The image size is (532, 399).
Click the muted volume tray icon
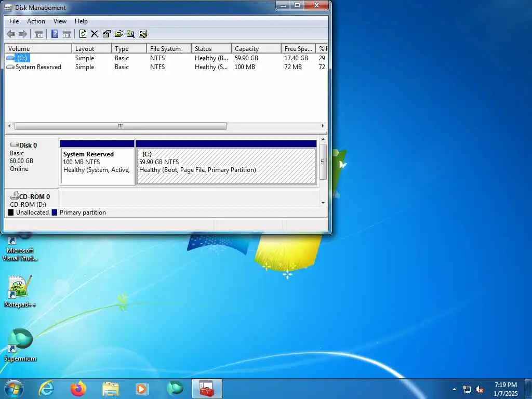point(480,390)
